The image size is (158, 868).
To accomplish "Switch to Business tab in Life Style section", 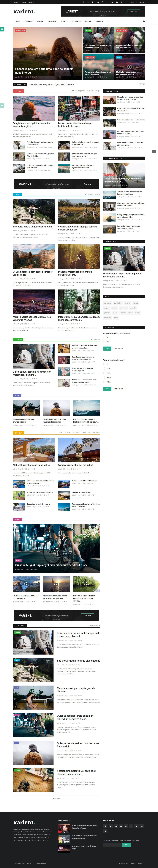I will [90, 91].
